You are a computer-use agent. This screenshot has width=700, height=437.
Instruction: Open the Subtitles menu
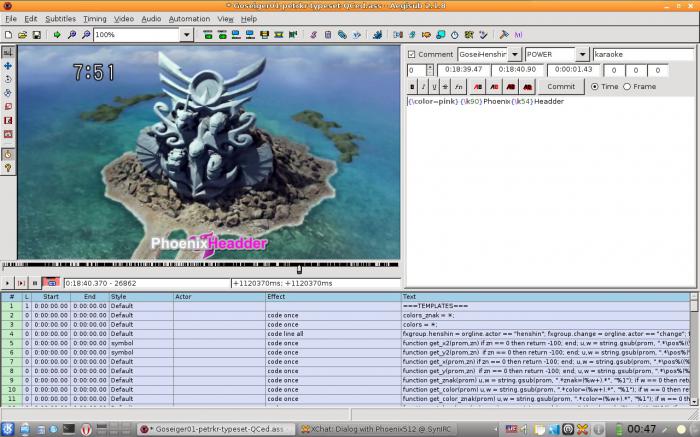(x=60, y=19)
